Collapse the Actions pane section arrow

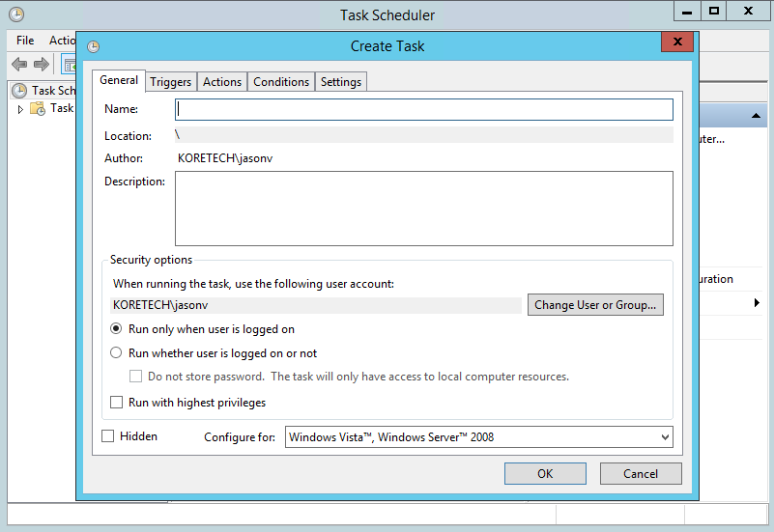756,115
